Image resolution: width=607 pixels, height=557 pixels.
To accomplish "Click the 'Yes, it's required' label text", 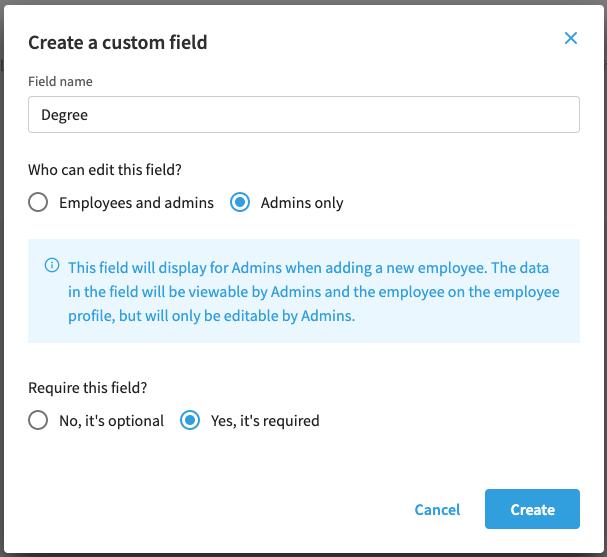I will (265, 421).
